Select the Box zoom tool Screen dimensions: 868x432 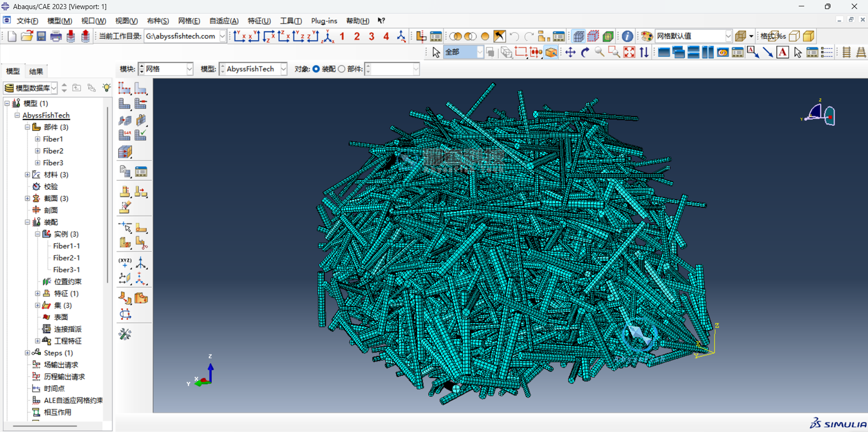click(614, 53)
